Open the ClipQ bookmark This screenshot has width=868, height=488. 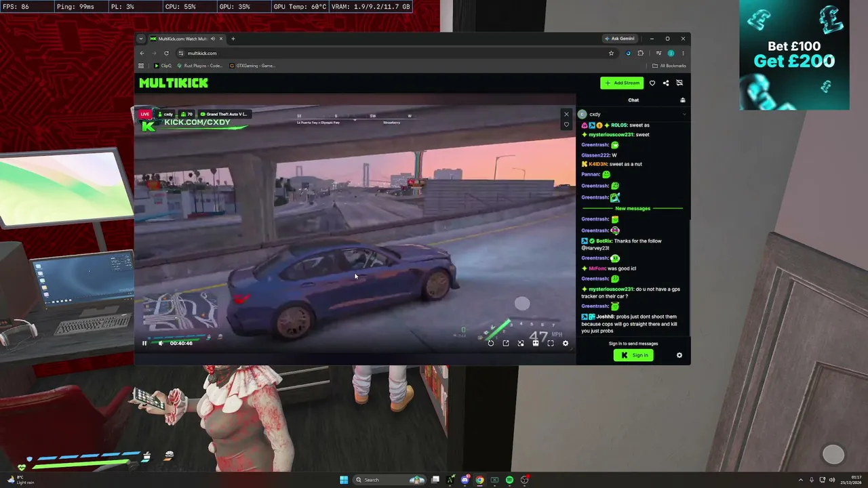[163, 66]
